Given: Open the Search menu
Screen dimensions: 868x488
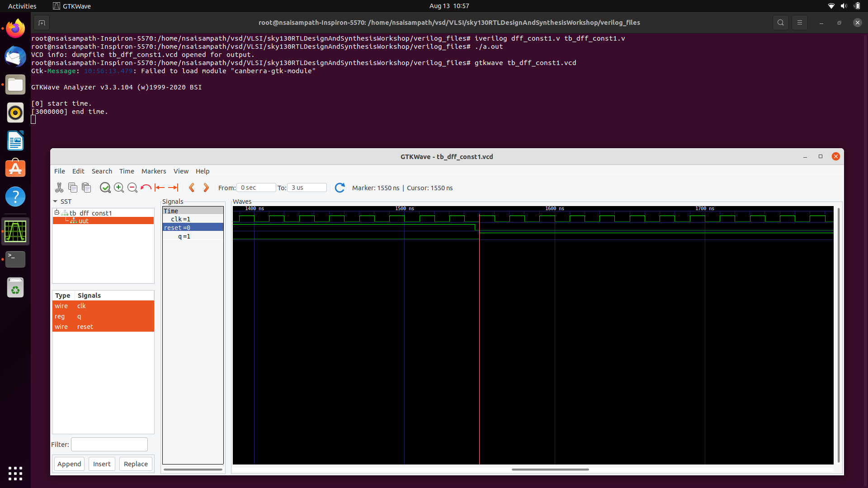Looking at the screenshot, I should coord(102,171).
